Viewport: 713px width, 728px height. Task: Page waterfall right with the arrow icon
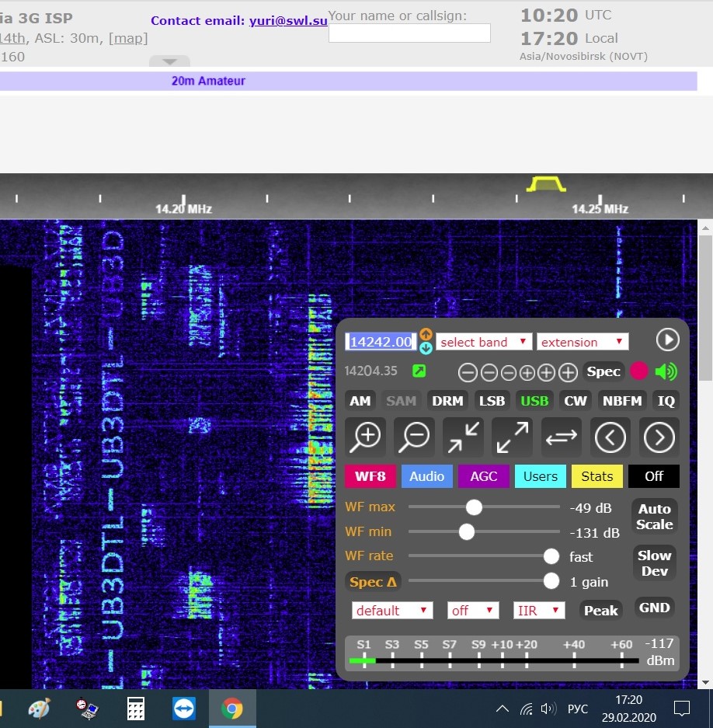point(659,437)
